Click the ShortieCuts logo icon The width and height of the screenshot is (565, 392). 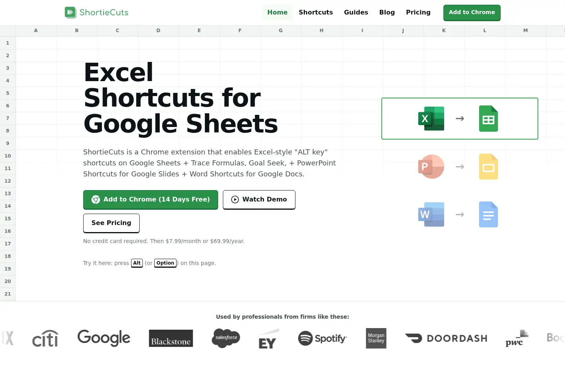point(70,13)
